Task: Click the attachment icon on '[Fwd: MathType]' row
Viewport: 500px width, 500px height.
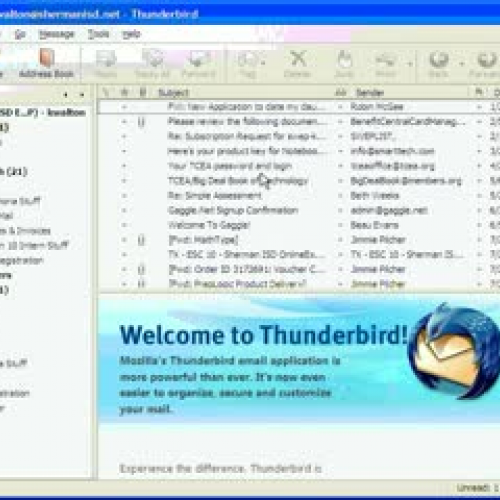Action: pos(141,240)
